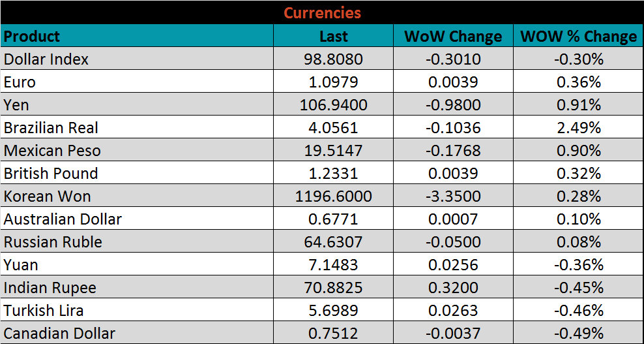644x344 pixels.
Task: Select the Last column header
Action: click(x=333, y=37)
